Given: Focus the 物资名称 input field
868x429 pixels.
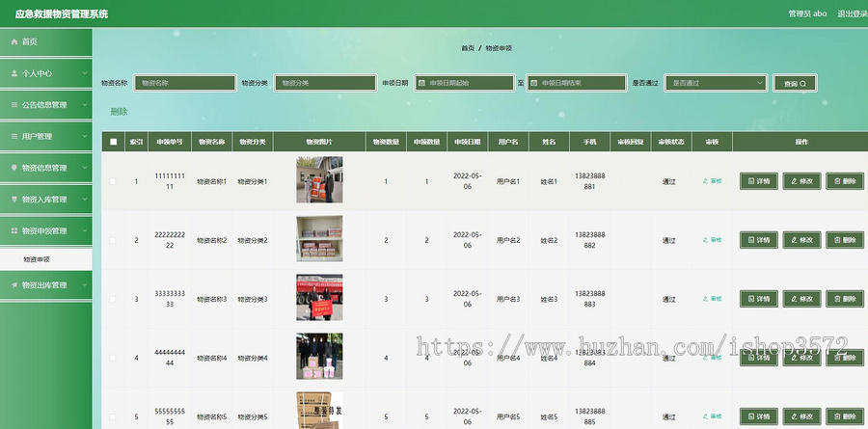Looking at the screenshot, I should click(185, 83).
